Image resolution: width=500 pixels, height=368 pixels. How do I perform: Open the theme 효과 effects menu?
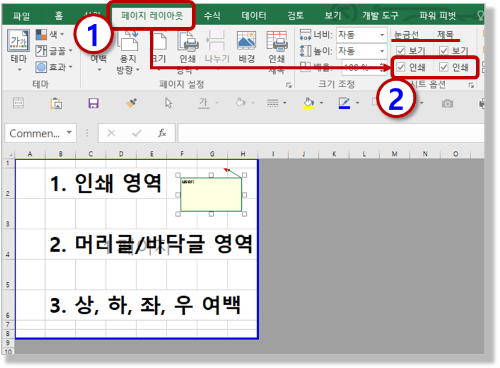click(x=54, y=67)
